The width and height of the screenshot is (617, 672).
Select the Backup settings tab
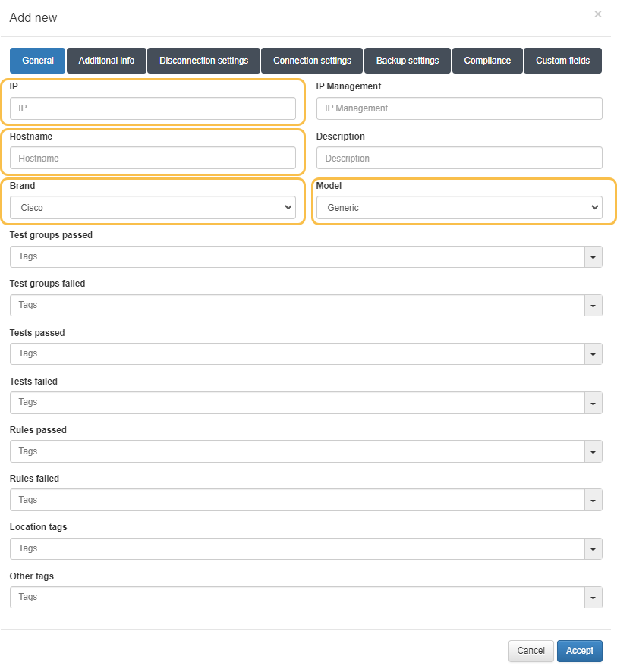click(x=408, y=61)
